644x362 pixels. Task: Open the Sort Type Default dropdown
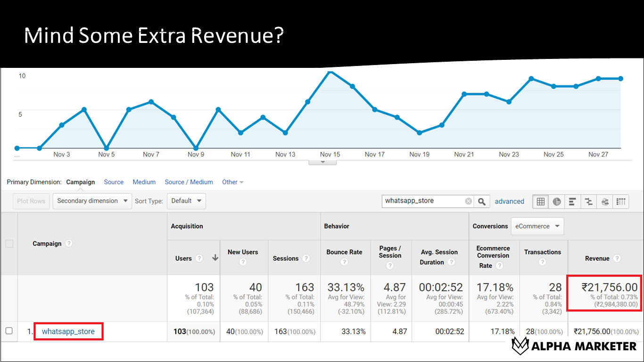186,201
